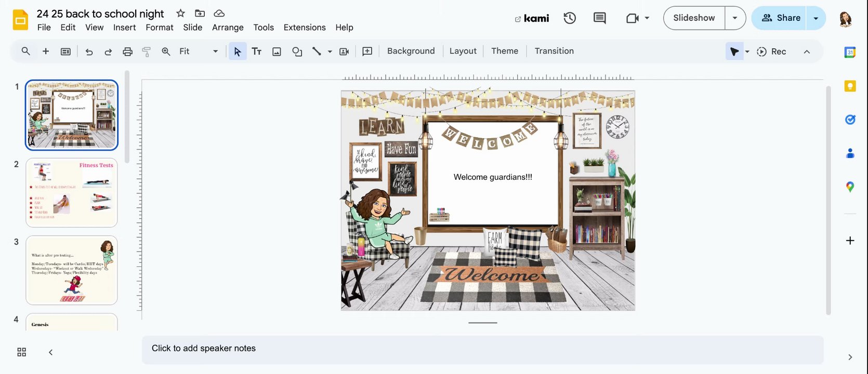Click the move to folder icon

coord(200,14)
